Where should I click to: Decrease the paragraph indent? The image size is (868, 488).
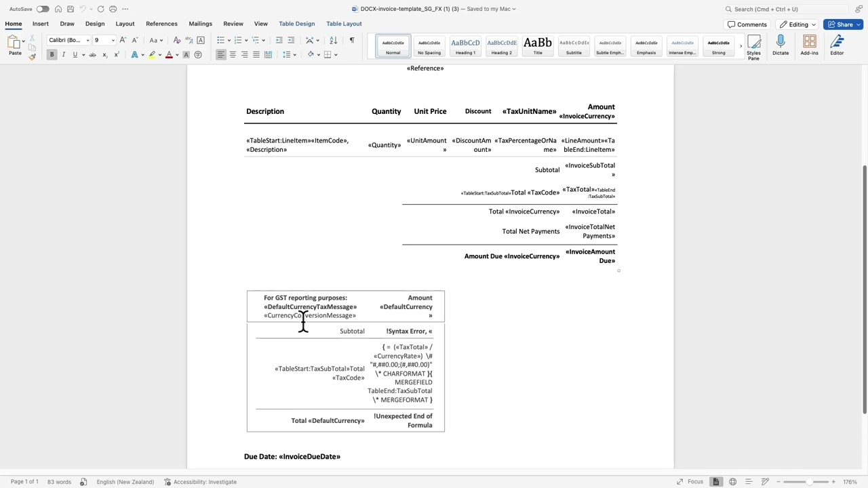click(279, 40)
